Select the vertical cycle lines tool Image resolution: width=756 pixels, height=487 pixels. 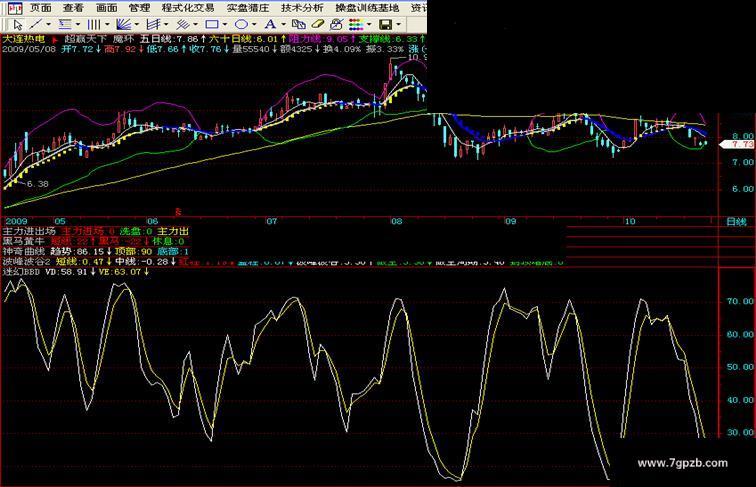coord(94,24)
